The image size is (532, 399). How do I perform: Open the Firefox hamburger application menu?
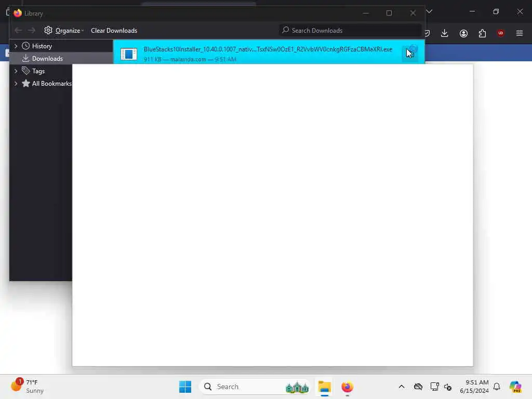pyautogui.click(x=520, y=33)
